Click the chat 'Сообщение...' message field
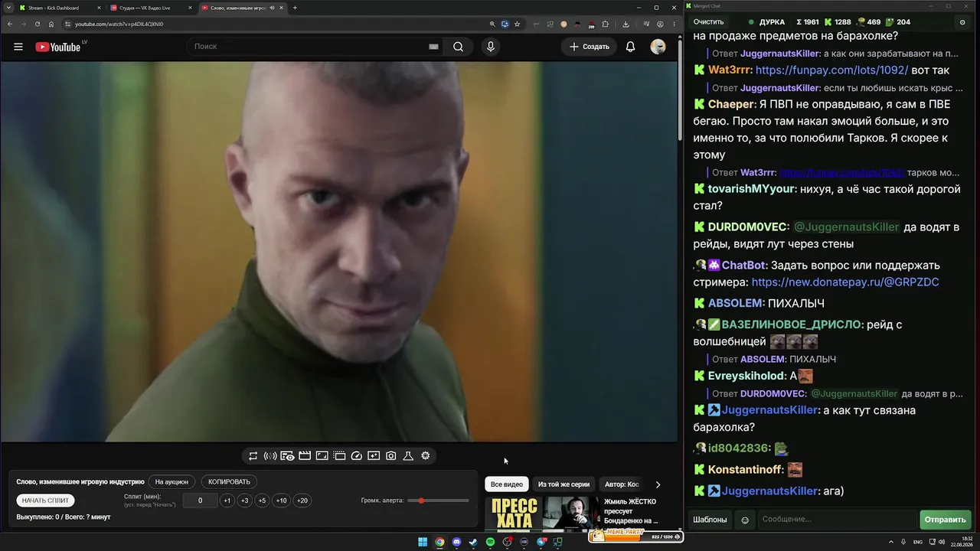Viewport: 980px width, 551px height. [x=837, y=520]
